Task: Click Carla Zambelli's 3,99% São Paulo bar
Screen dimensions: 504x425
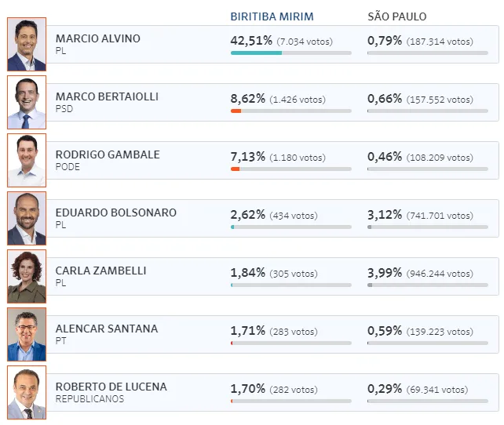Action: [427, 285]
